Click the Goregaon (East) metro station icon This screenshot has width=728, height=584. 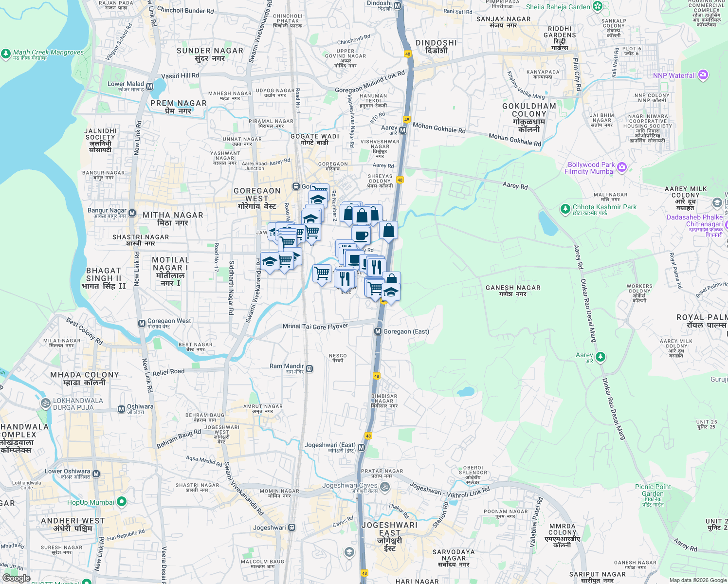(x=377, y=331)
